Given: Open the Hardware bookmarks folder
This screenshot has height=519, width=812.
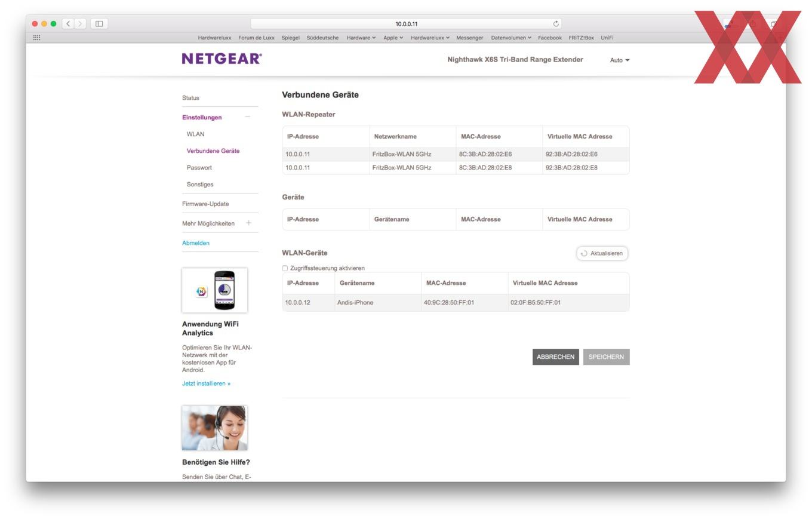Looking at the screenshot, I should (361, 38).
